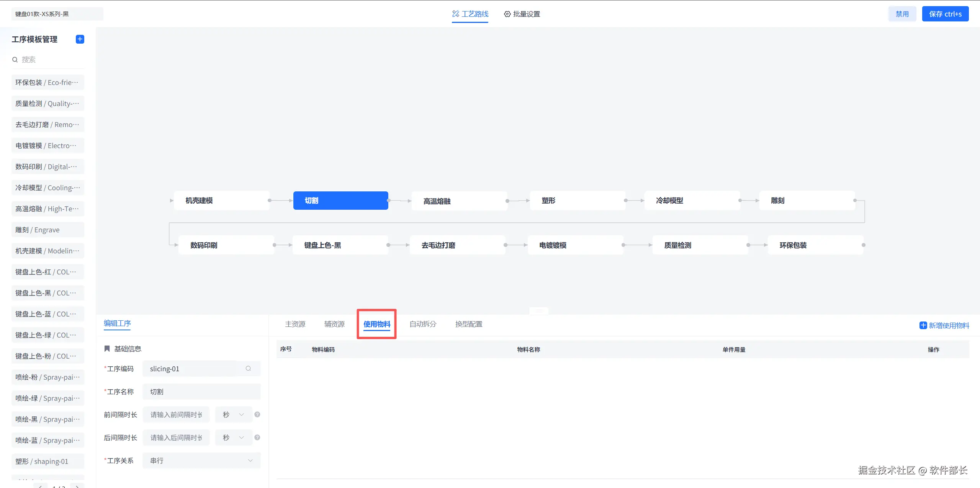Click the 基础信息 bookmark icon
Viewport: 980px width, 488px height.
(107, 349)
